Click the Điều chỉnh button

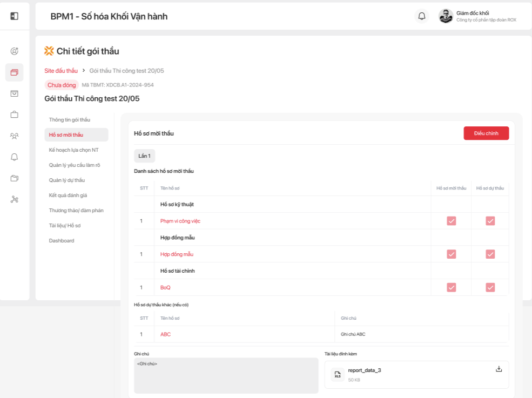[486, 133]
